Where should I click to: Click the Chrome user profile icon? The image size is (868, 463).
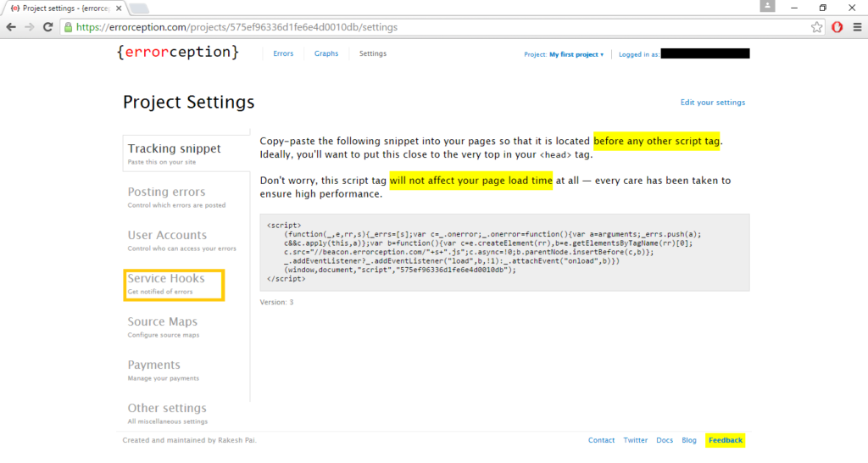click(768, 7)
